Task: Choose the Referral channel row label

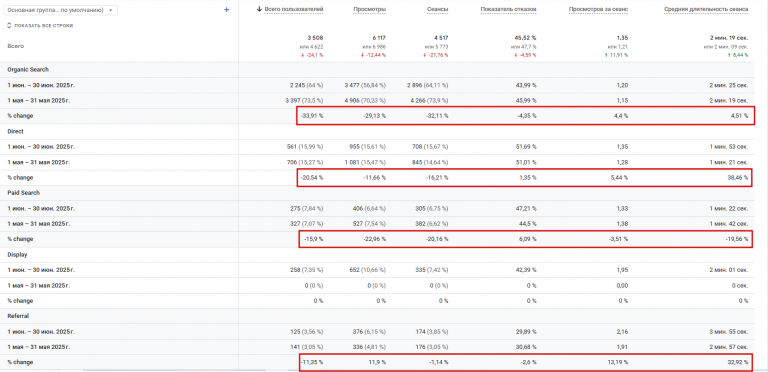Action: pyautogui.click(x=18, y=316)
